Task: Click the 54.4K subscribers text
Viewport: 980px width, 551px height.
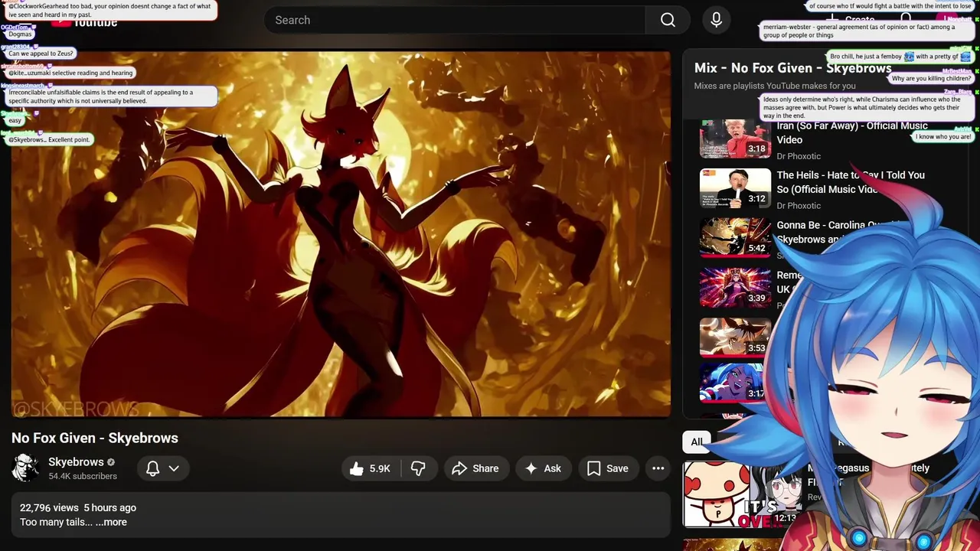Action: tap(83, 476)
